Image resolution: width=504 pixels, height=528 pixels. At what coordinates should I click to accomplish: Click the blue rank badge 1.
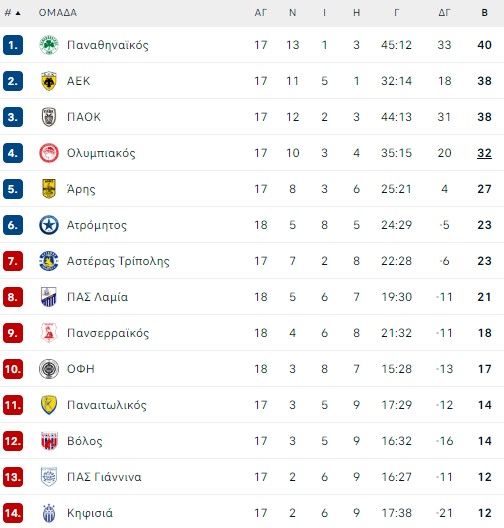click(x=13, y=45)
